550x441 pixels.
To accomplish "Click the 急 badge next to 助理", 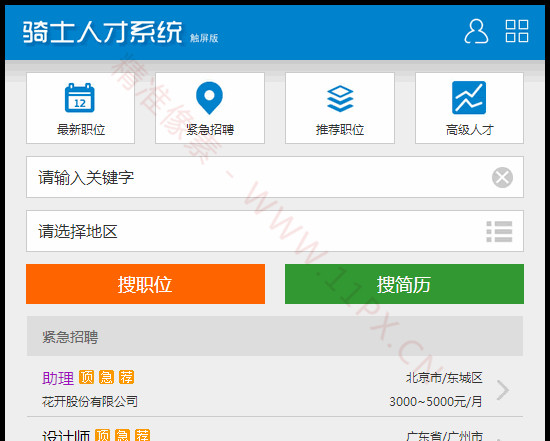I will pyautogui.click(x=106, y=377).
